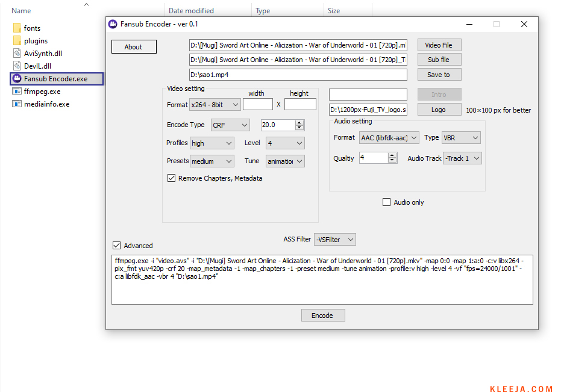The width and height of the screenshot is (561, 392).
Task: Click the video width input field
Action: pyautogui.click(x=258, y=105)
